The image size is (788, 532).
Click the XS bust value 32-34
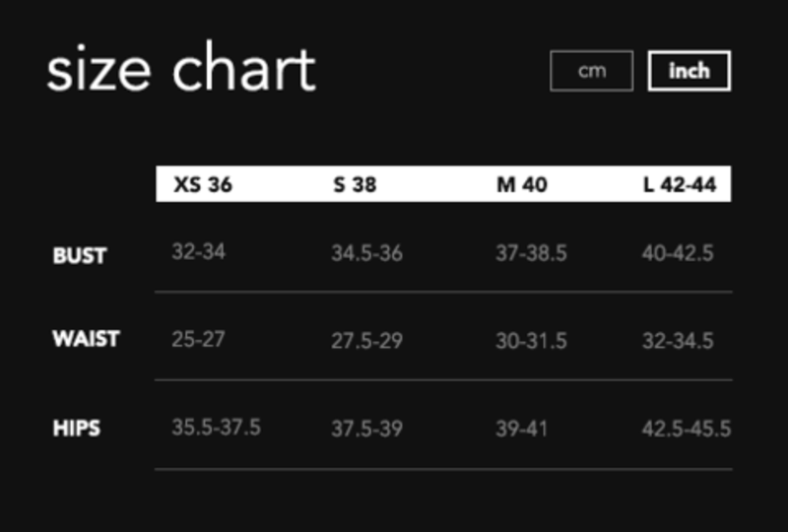click(x=198, y=252)
